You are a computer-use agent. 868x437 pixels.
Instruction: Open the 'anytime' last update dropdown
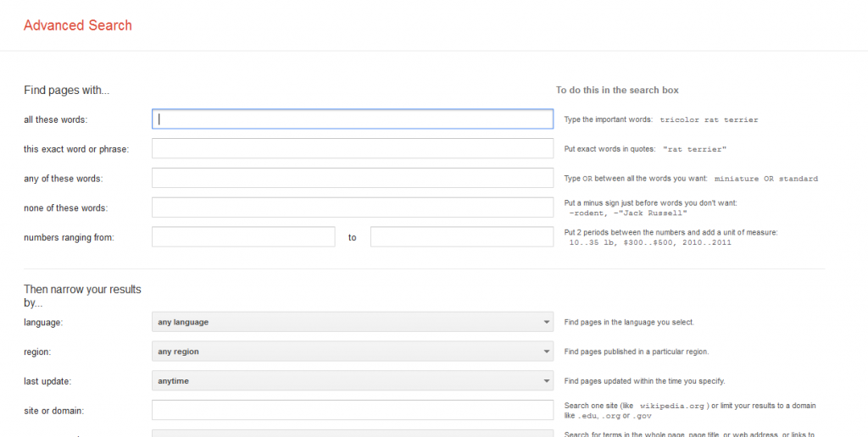click(353, 380)
